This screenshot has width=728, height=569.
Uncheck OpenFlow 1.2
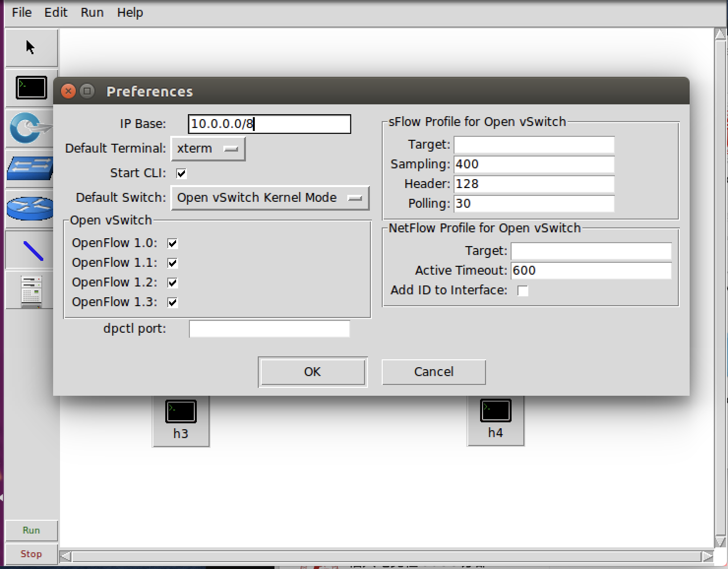(173, 283)
